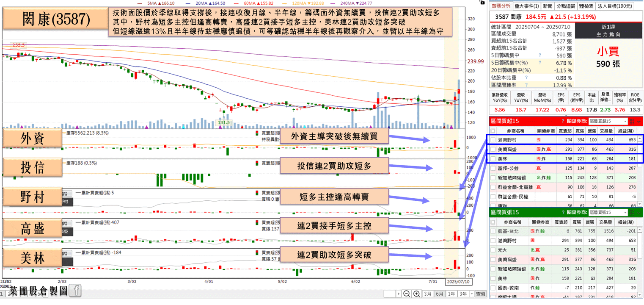Viewport: 644px width, 305px height.
Task: Open the 體檢表 tab
Action: tap(586, 6)
